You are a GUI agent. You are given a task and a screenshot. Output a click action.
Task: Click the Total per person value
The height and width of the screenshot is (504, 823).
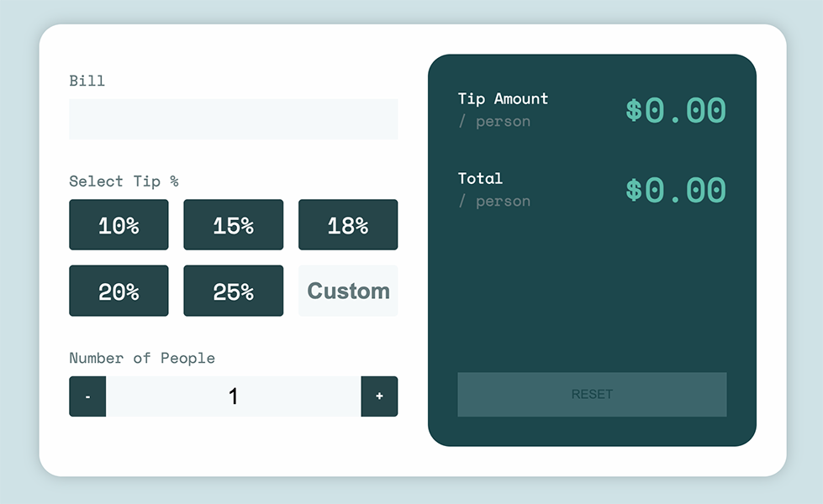tap(678, 189)
